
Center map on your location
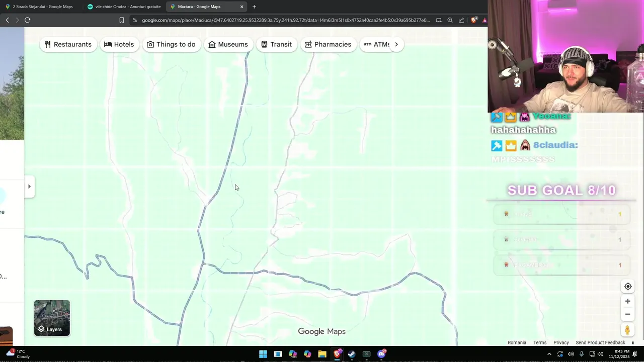click(x=628, y=287)
